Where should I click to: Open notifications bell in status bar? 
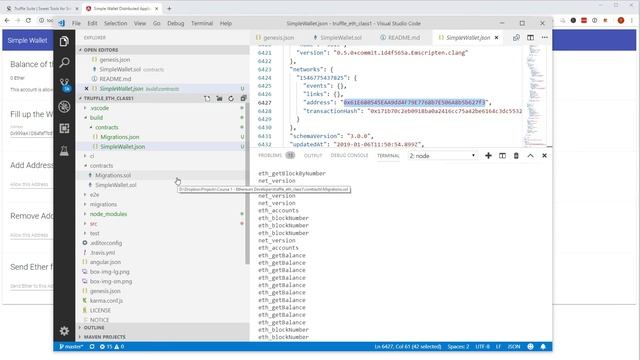point(543,347)
